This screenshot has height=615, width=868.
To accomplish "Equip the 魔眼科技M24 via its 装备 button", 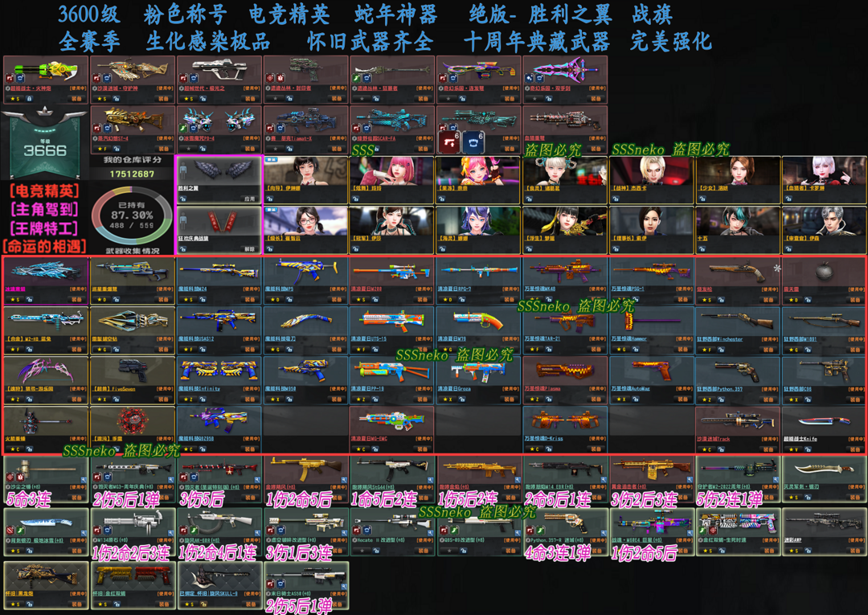I will (250, 300).
